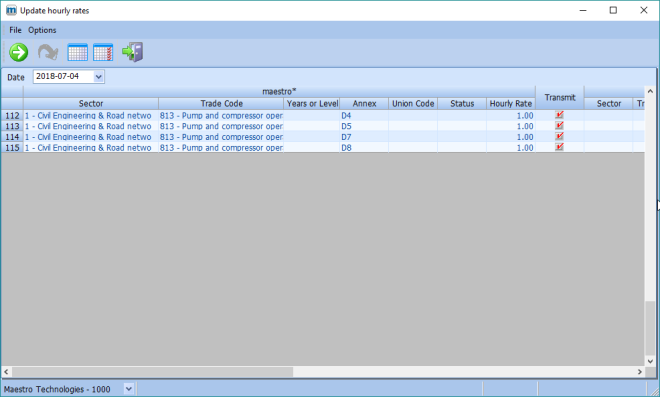
Task: Click the right horizontal scroll arrow
Action: coord(640,372)
